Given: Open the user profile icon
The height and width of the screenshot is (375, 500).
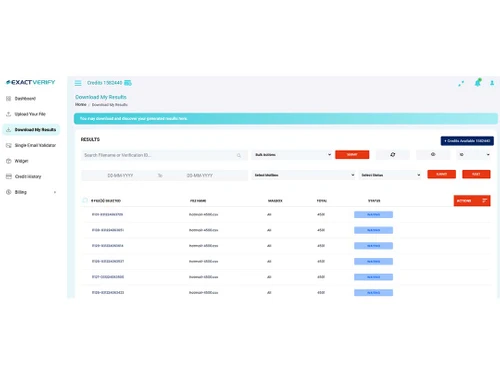Looking at the screenshot, I should [492, 83].
